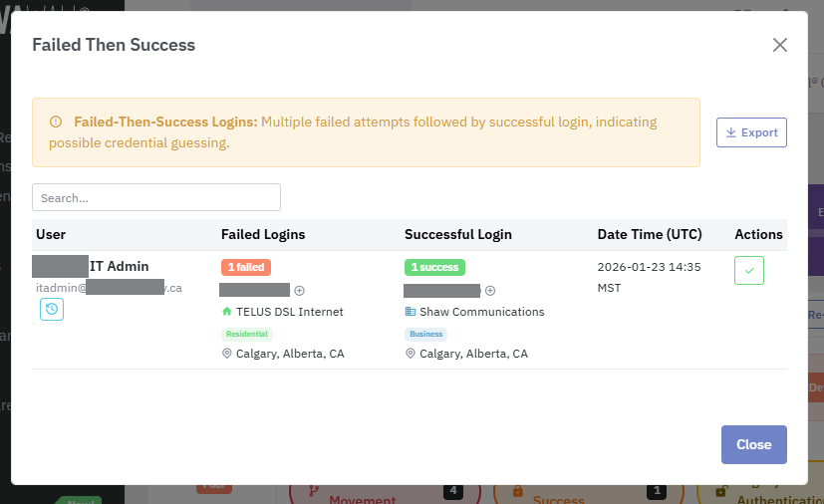
Task: Click the User column header
Action: 51,234
